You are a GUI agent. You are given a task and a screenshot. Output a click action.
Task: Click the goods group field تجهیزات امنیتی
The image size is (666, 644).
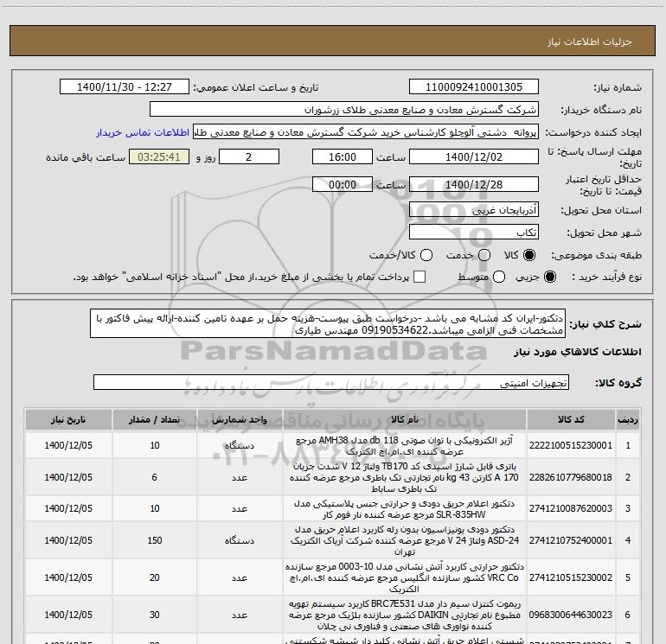tap(331, 382)
